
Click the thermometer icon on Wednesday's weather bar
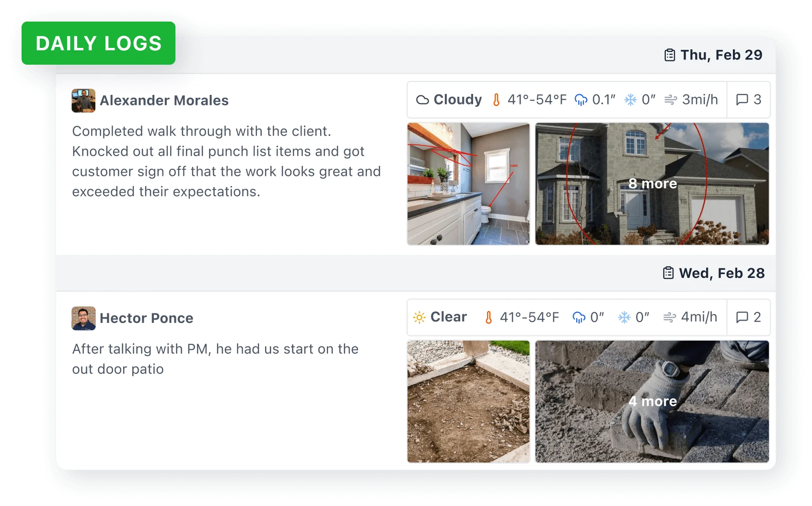click(488, 317)
